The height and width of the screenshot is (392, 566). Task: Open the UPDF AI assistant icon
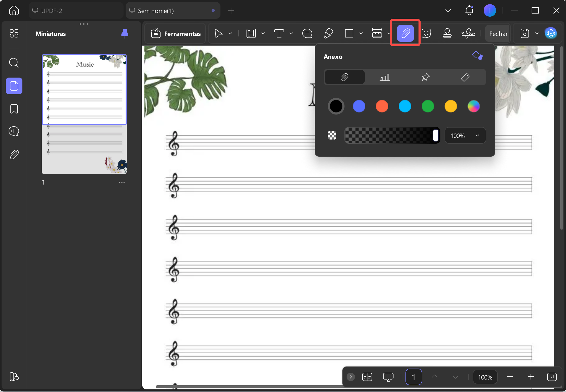pos(551,33)
